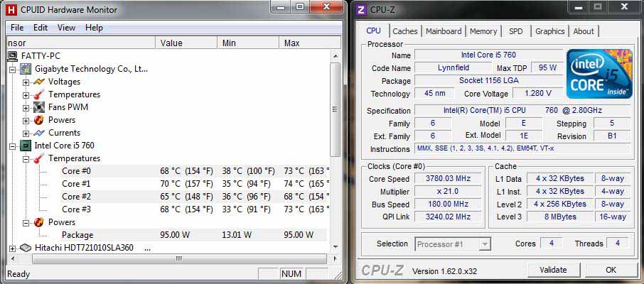Expand the Voltages node
This screenshot has width=644, height=284.
(26, 82)
